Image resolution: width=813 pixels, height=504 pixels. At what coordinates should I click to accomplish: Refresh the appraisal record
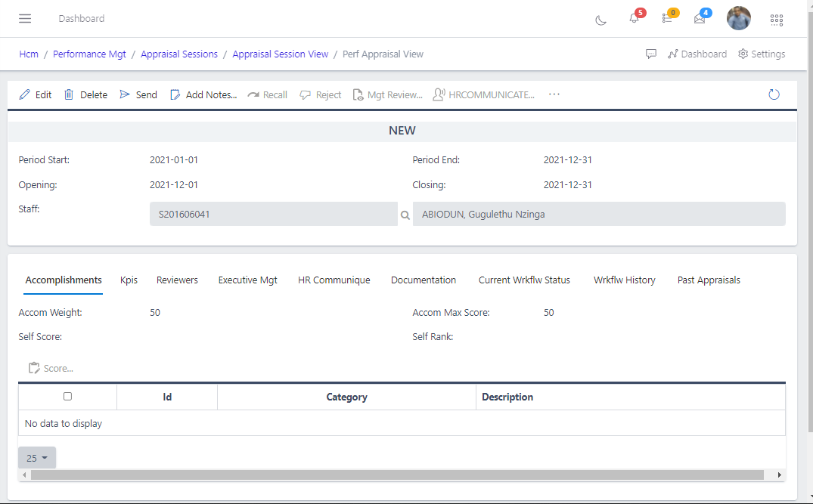click(x=774, y=94)
